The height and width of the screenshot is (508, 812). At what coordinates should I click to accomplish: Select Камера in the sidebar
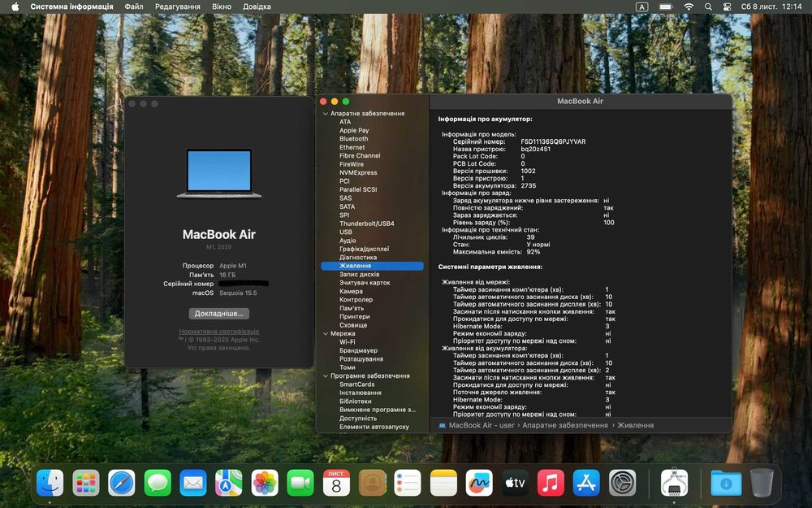coord(351,291)
